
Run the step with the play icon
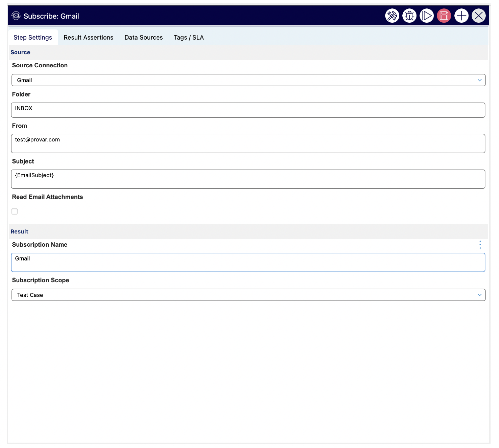427,16
